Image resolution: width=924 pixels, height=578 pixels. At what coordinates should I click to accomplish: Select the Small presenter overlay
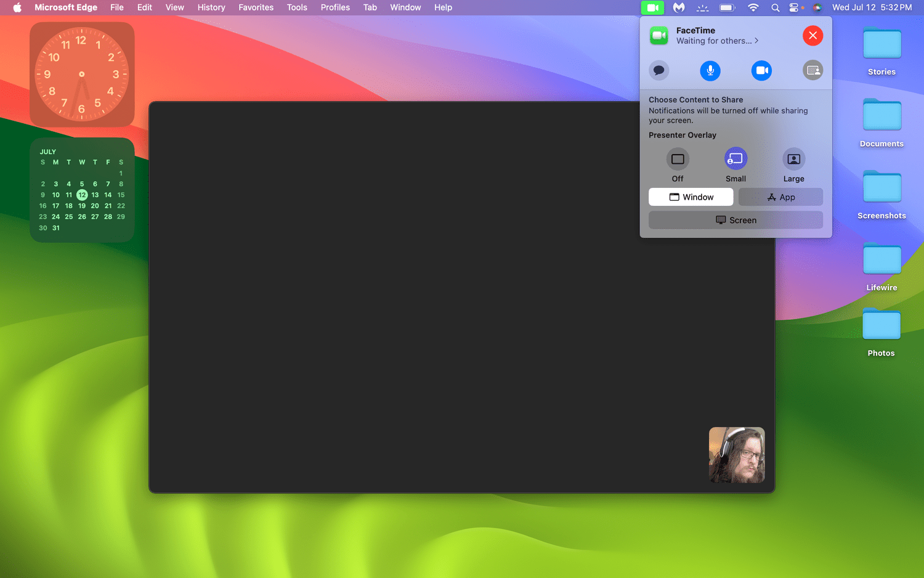click(x=736, y=159)
